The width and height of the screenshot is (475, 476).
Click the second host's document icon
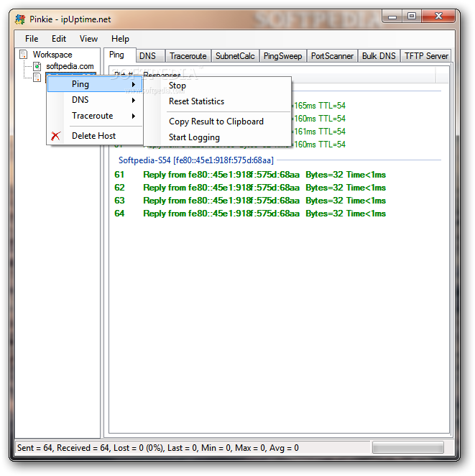tap(37, 77)
